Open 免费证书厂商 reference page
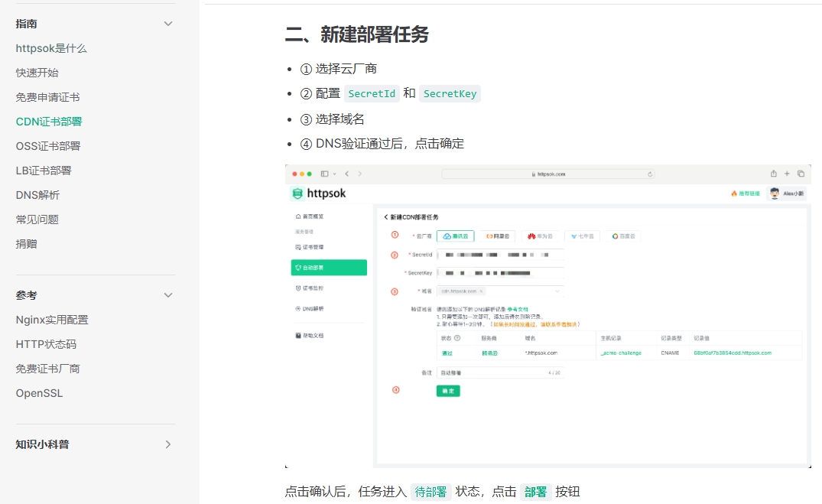Screen dimensions: 822x504 pyautogui.click(x=47, y=369)
